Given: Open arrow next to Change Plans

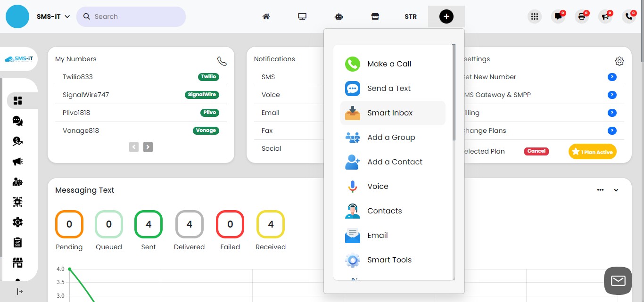Looking at the screenshot, I should (612, 131).
